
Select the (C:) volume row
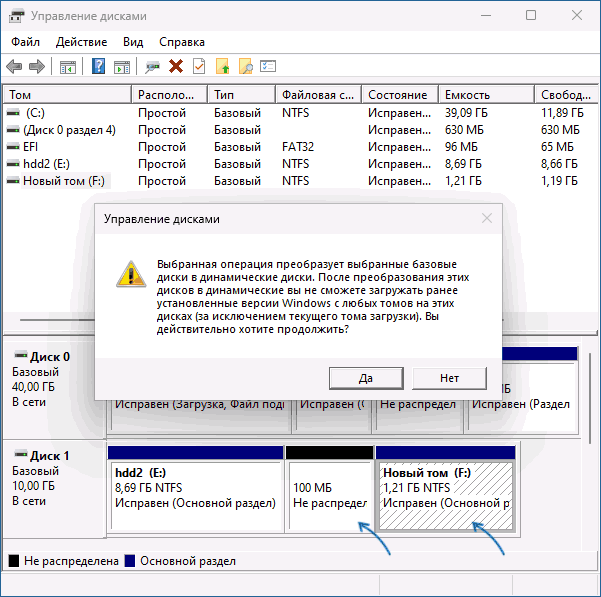tap(300, 113)
